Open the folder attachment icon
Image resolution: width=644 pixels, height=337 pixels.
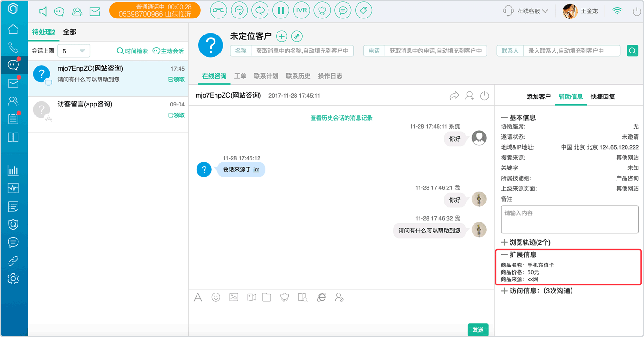(x=267, y=297)
